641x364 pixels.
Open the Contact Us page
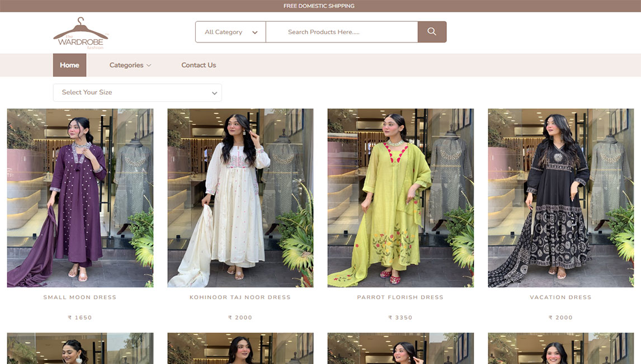[199, 65]
